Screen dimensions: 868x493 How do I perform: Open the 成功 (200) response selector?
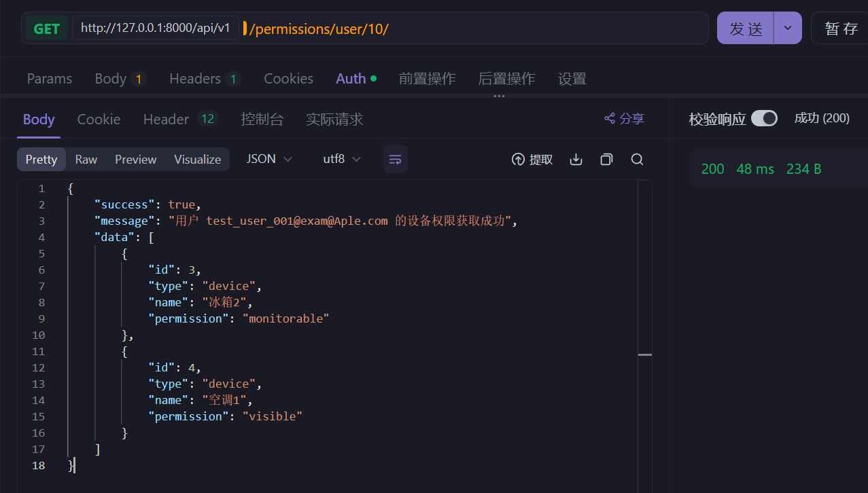click(x=822, y=118)
